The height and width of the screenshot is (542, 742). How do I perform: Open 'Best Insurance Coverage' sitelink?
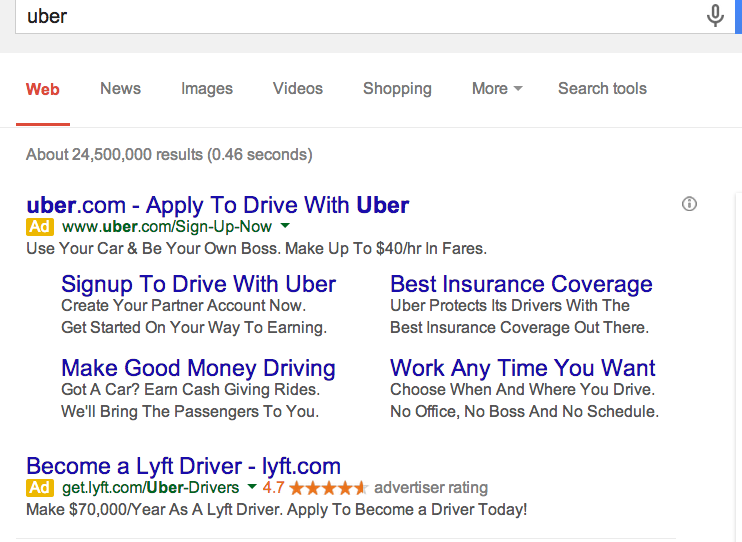coord(521,284)
